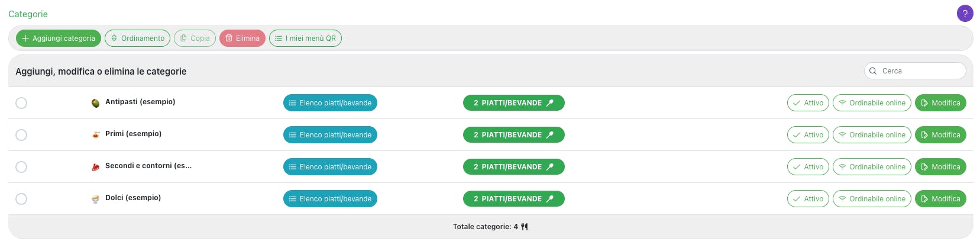Screen dimensions: 980x241
Task: Click the Copia toolbar button
Action: click(x=195, y=38)
